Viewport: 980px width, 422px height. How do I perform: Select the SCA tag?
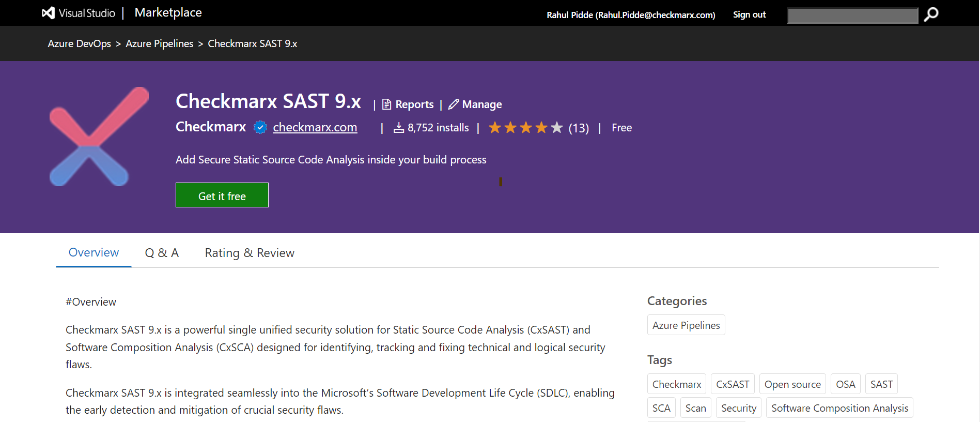pyautogui.click(x=661, y=408)
